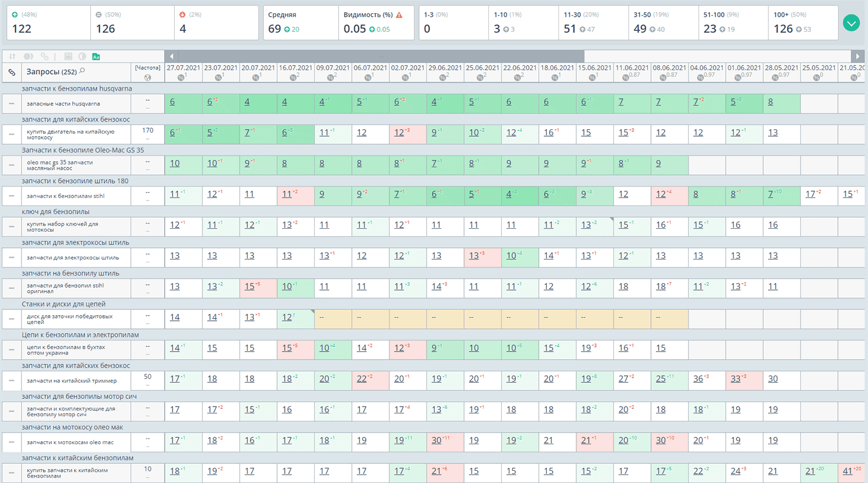Click query text запчасти для бензопил stihl оригинал
The height and width of the screenshot is (483, 868).
[65, 288]
